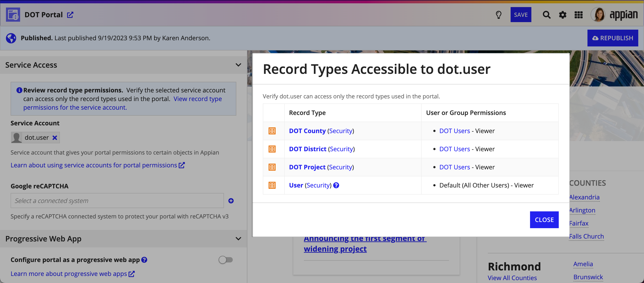Open the DOT County record type link
The width and height of the screenshot is (644, 283).
click(x=307, y=131)
